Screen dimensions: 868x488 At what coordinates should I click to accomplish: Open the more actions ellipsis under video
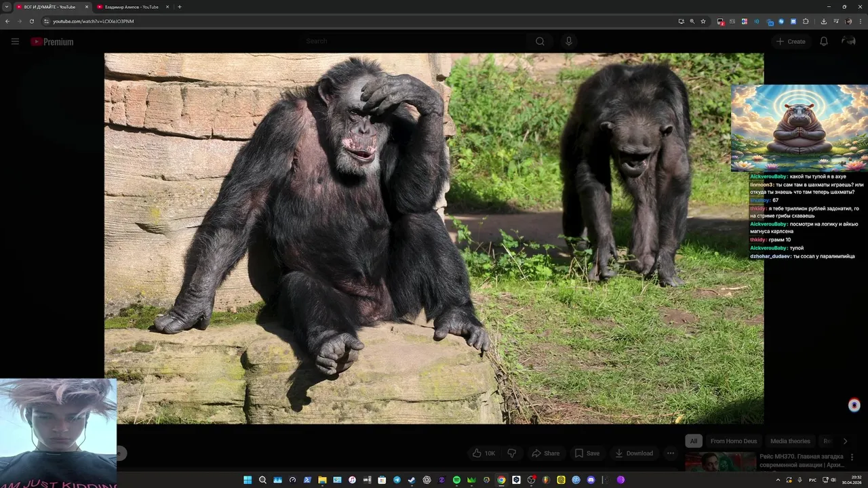671,453
